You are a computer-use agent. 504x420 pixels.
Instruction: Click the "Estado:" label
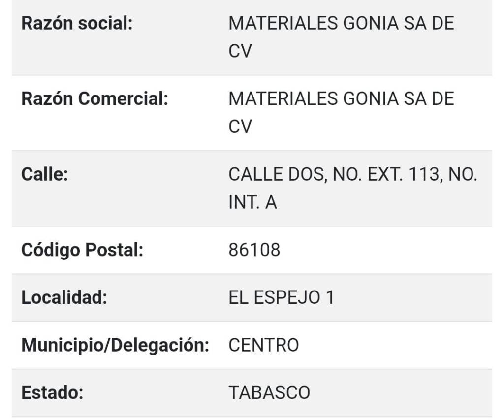[x=52, y=393]
